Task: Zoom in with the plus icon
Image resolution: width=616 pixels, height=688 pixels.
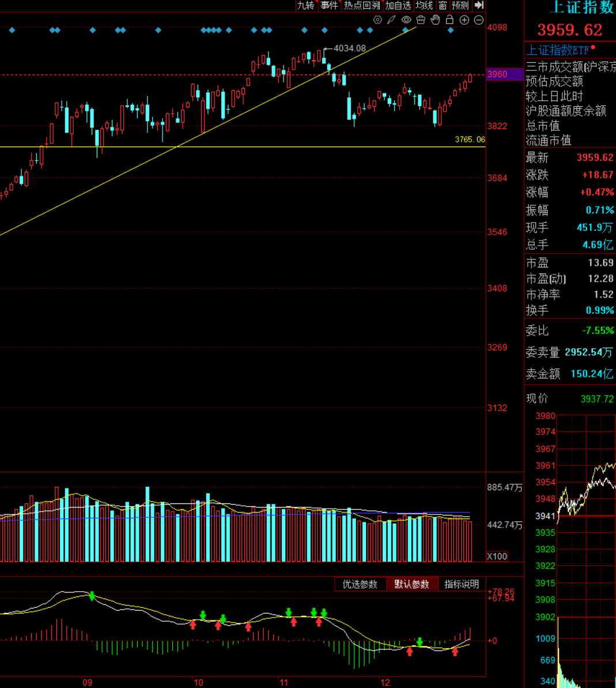Action: [x=464, y=20]
